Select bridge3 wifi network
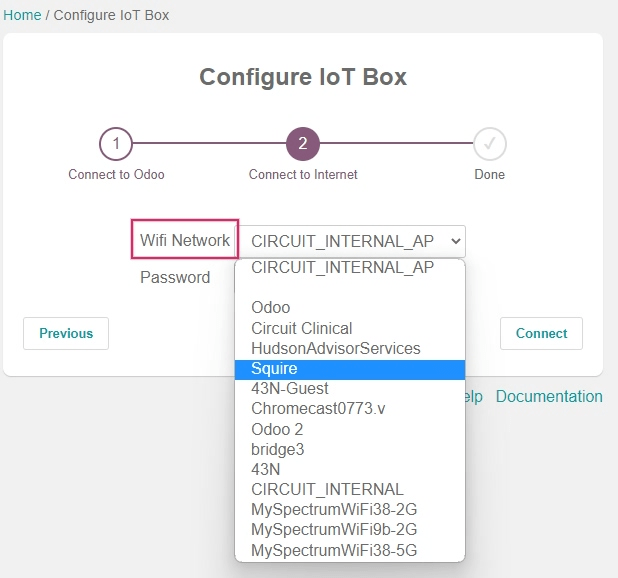 278,449
